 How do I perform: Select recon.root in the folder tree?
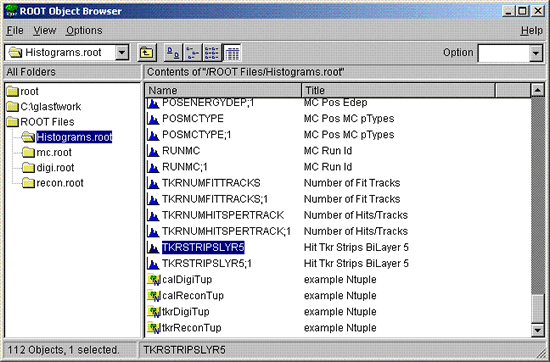60,183
